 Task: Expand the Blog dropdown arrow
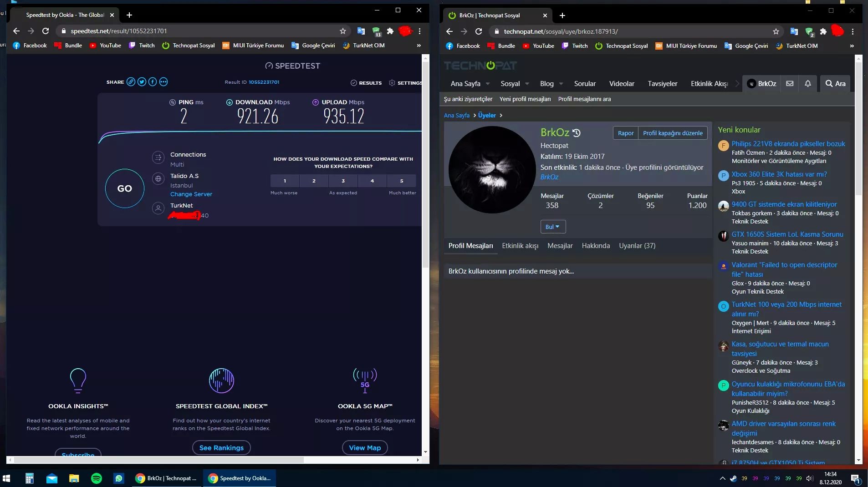[561, 84]
